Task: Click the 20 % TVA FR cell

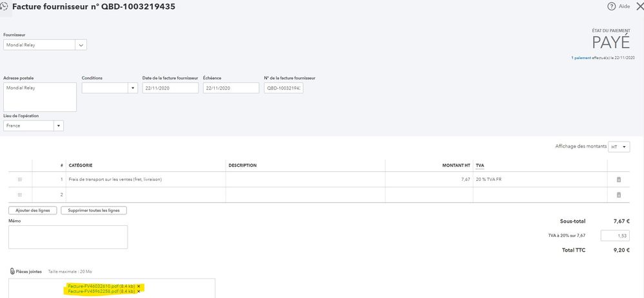Action: (x=540, y=180)
